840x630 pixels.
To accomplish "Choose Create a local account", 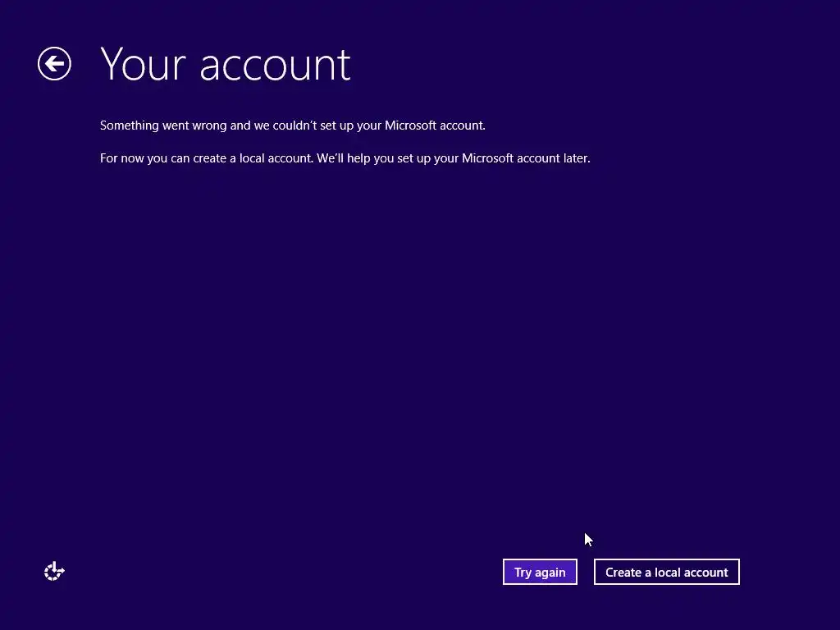I will click(x=666, y=572).
